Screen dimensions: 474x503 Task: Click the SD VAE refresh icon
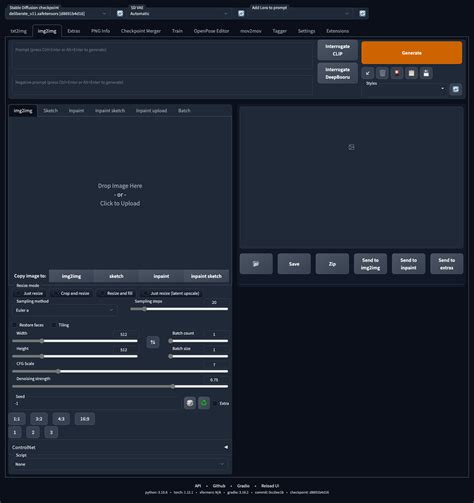point(241,13)
